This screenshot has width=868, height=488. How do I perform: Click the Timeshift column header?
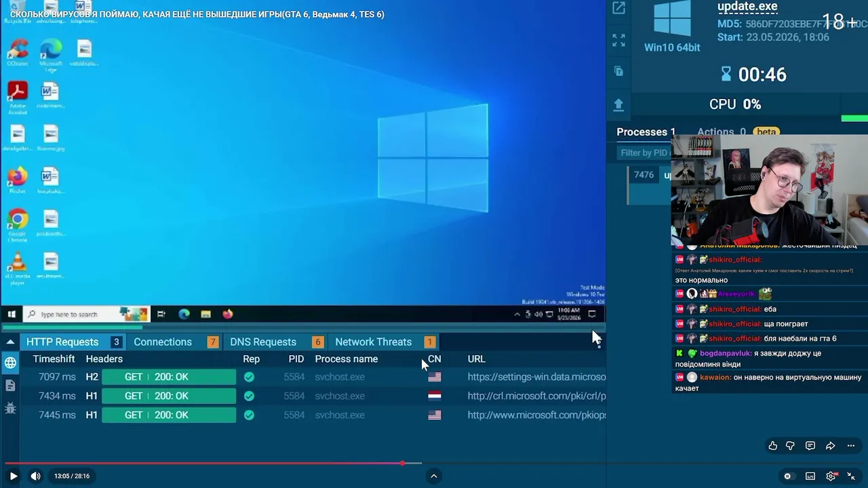click(x=54, y=359)
